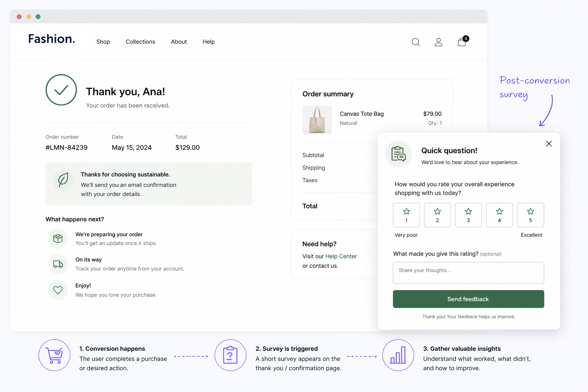Image resolution: width=588 pixels, height=392 pixels.
Task: Choose the 5 star Excellent rating
Action: coord(530,215)
